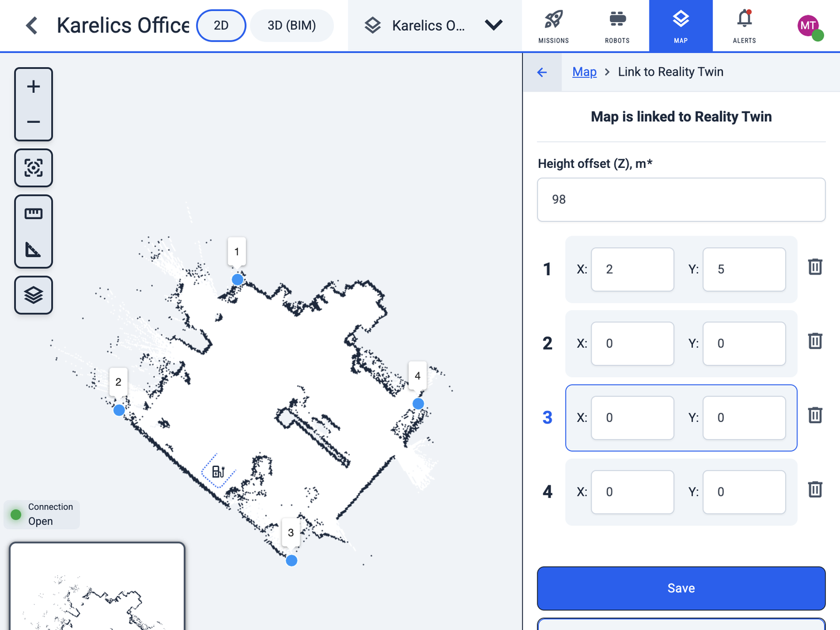Click the Connection Open status indicator
This screenshot has height=630, width=840.
[x=42, y=514]
